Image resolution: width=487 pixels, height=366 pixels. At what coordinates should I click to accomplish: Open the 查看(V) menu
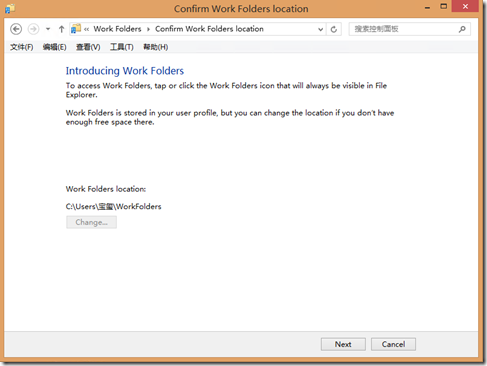pyautogui.click(x=88, y=47)
